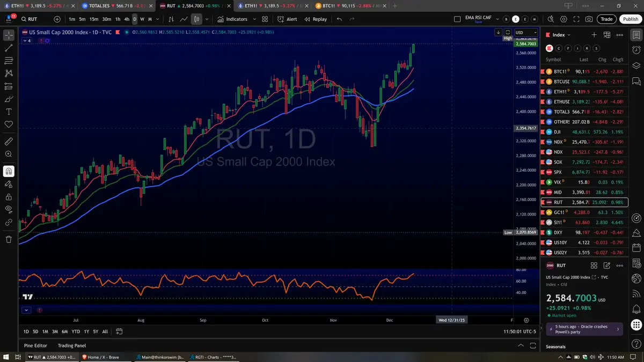Open the watchlist more options menu

(620, 35)
